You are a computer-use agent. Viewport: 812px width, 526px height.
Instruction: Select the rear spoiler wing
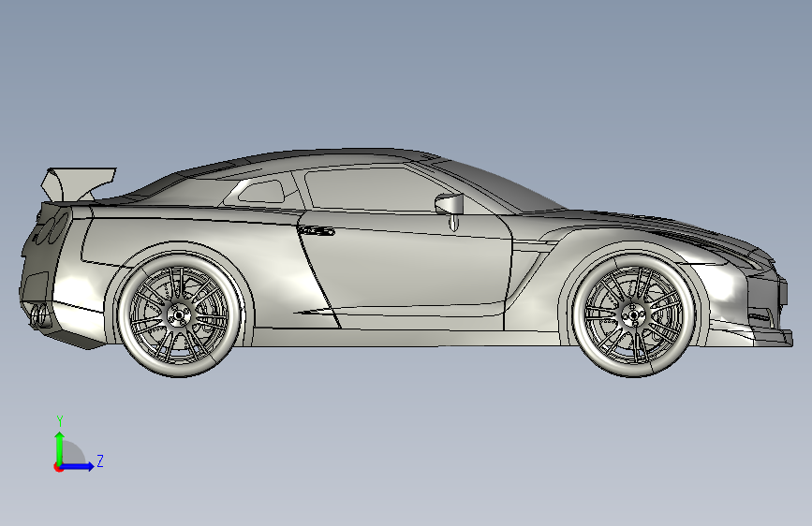click(x=78, y=183)
